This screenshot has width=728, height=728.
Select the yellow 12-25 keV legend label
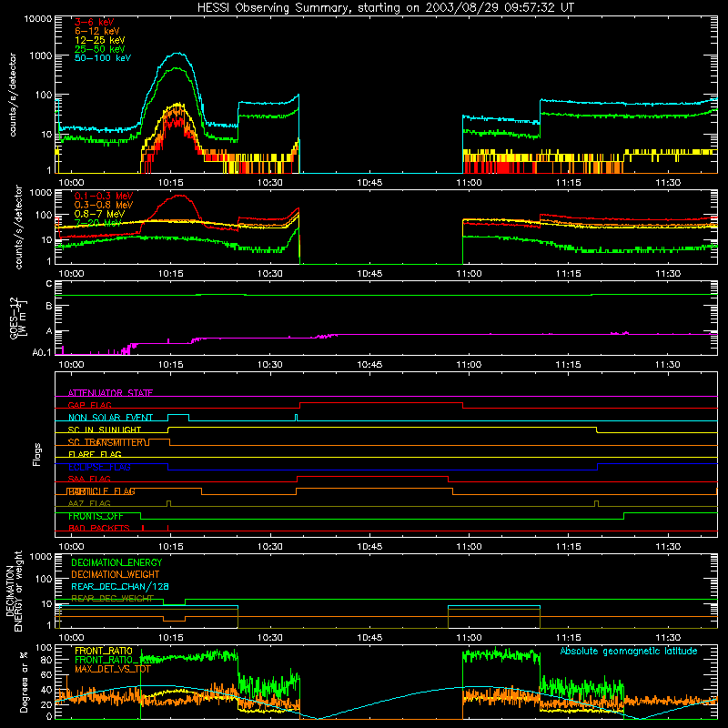(x=100, y=40)
